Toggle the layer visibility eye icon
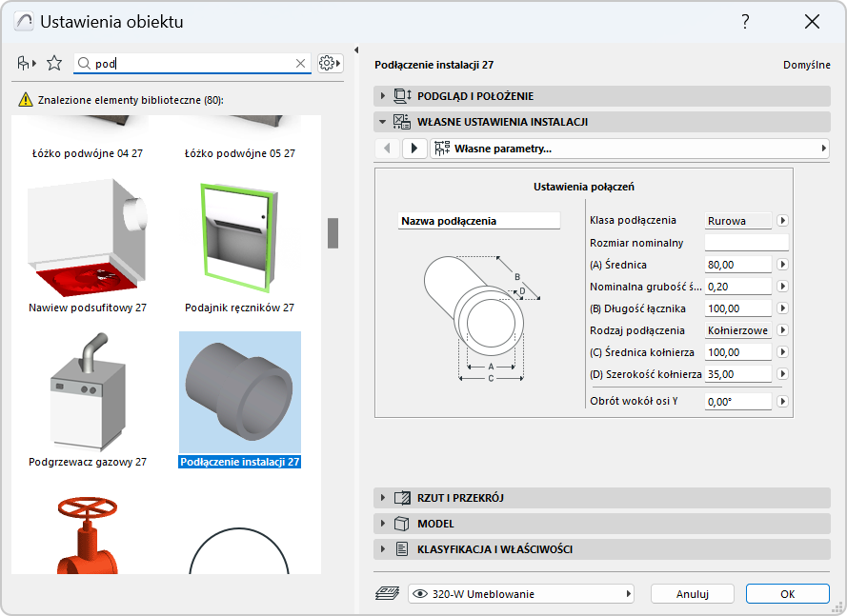The height and width of the screenshot is (616, 847). [x=420, y=594]
